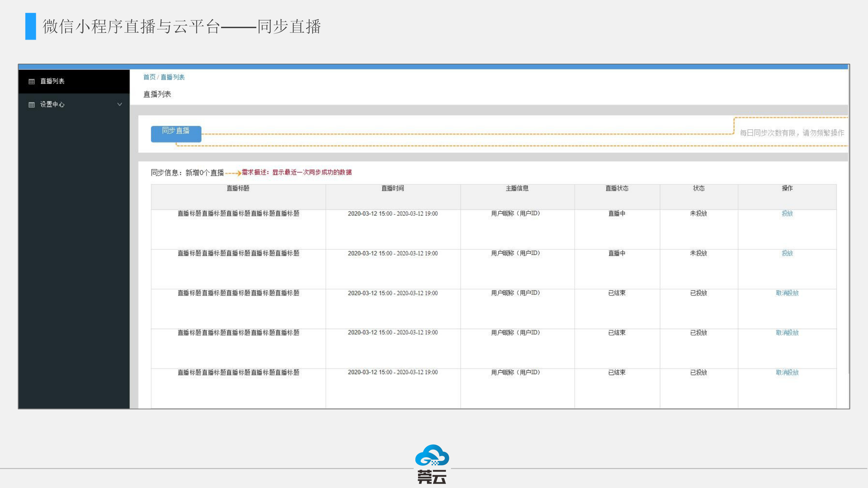868x488 pixels.
Task: Click third row's 已投放 status
Action: pos(698,293)
